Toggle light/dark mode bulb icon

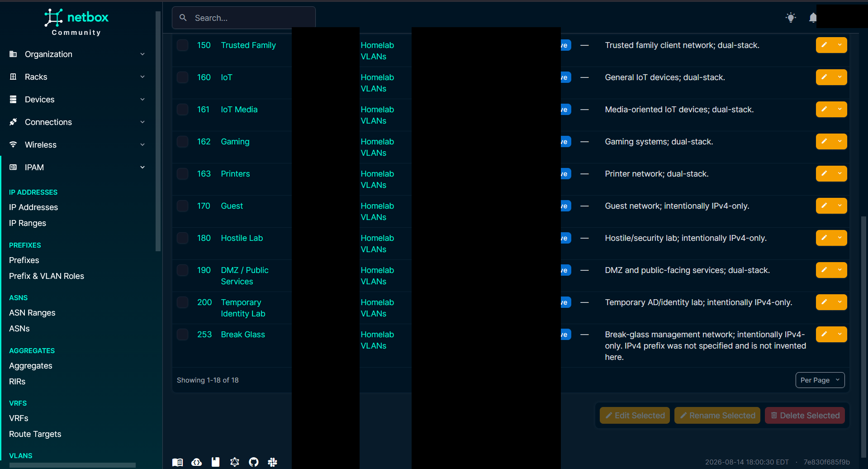tap(791, 18)
